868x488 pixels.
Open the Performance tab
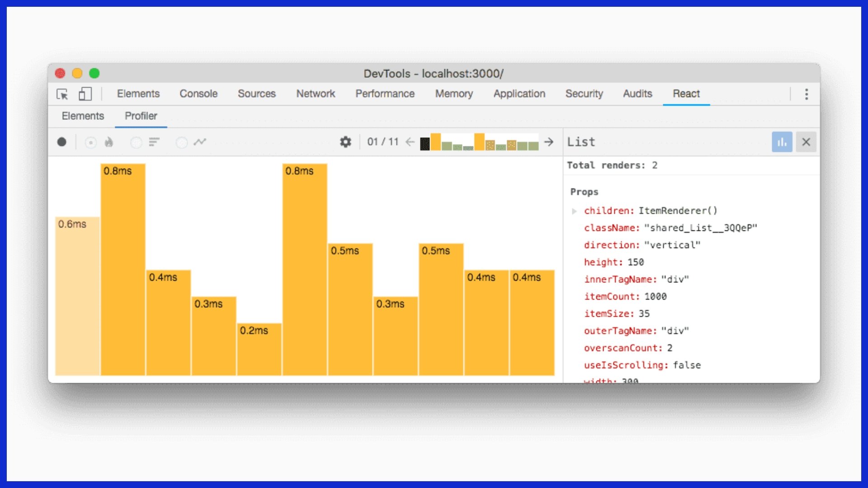pos(385,94)
